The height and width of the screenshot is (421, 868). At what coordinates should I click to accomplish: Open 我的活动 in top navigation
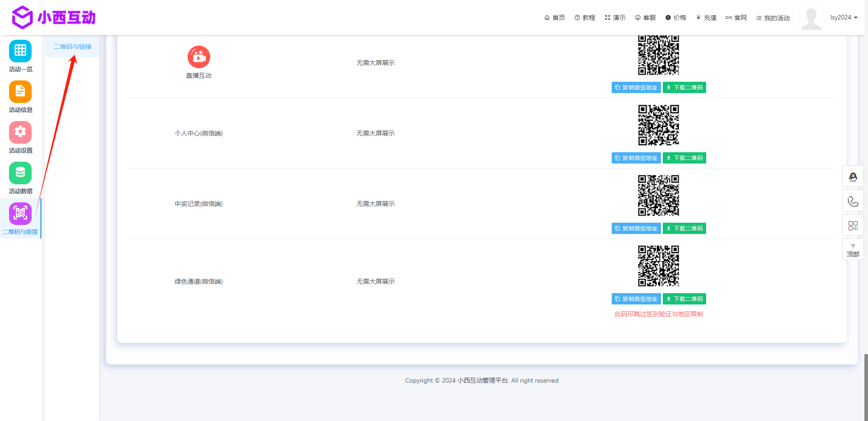pyautogui.click(x=773, y=18)
